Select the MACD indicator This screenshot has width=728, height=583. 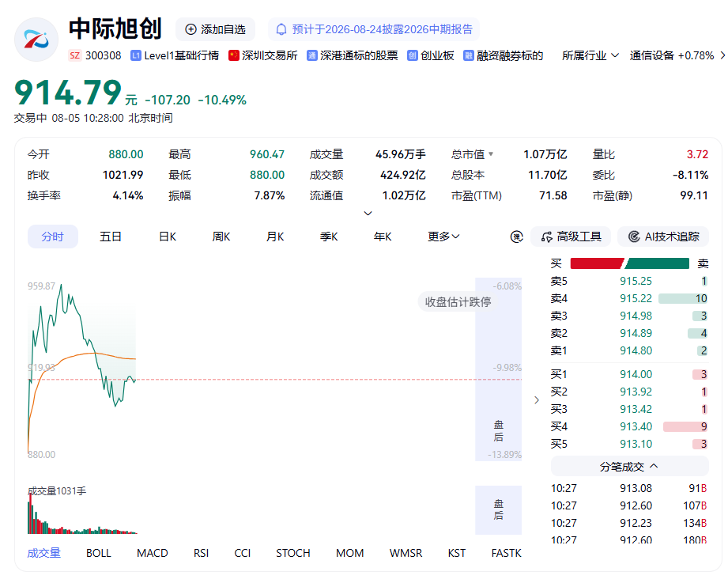click(x=153, y=553)
